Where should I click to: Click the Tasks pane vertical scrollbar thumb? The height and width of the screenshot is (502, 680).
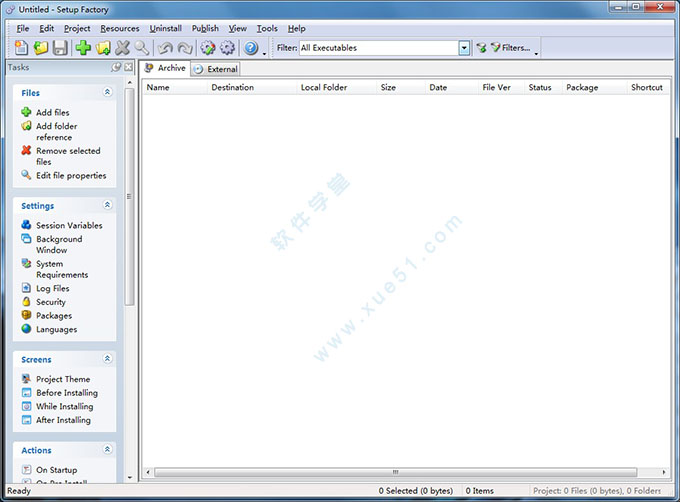click(130, 197)
